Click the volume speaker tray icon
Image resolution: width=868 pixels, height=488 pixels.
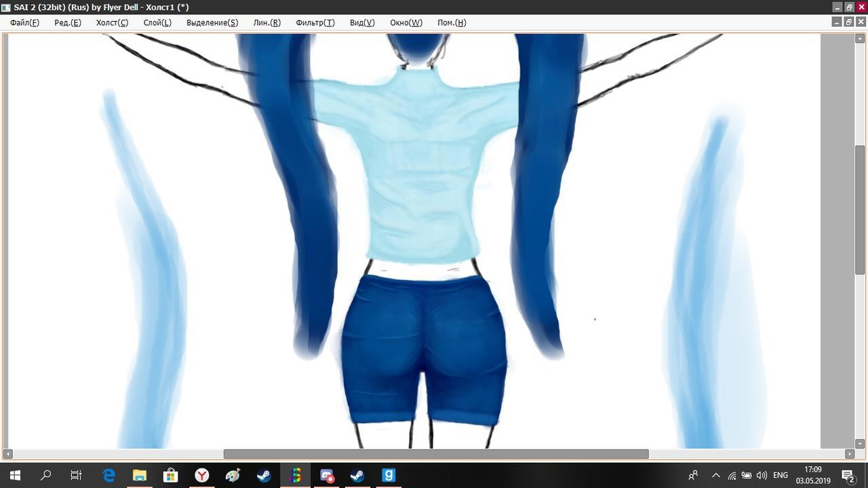[762, 475]
